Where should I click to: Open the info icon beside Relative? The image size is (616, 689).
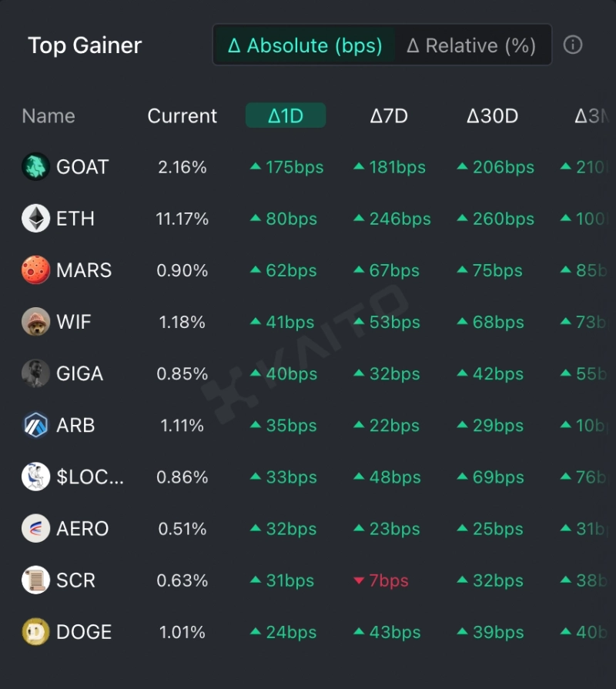point(573,45)
